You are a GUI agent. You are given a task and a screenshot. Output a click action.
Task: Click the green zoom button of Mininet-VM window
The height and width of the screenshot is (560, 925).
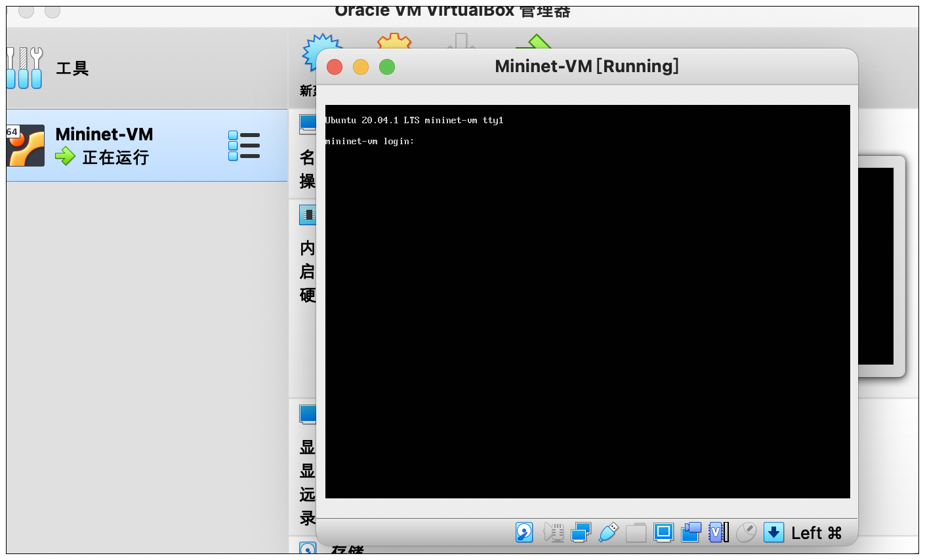click(x=387, y=67)
